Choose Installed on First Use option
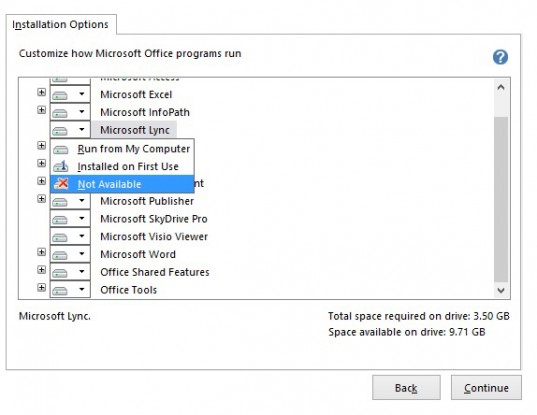This screenshot has width=537, height=415. click(122, 166)
